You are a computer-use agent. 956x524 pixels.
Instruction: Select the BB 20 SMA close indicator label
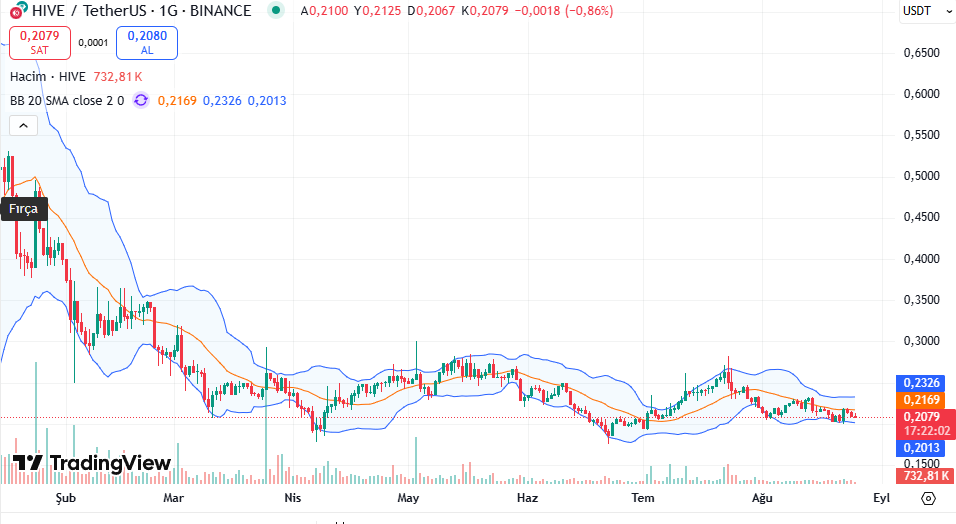click(67, 101)
